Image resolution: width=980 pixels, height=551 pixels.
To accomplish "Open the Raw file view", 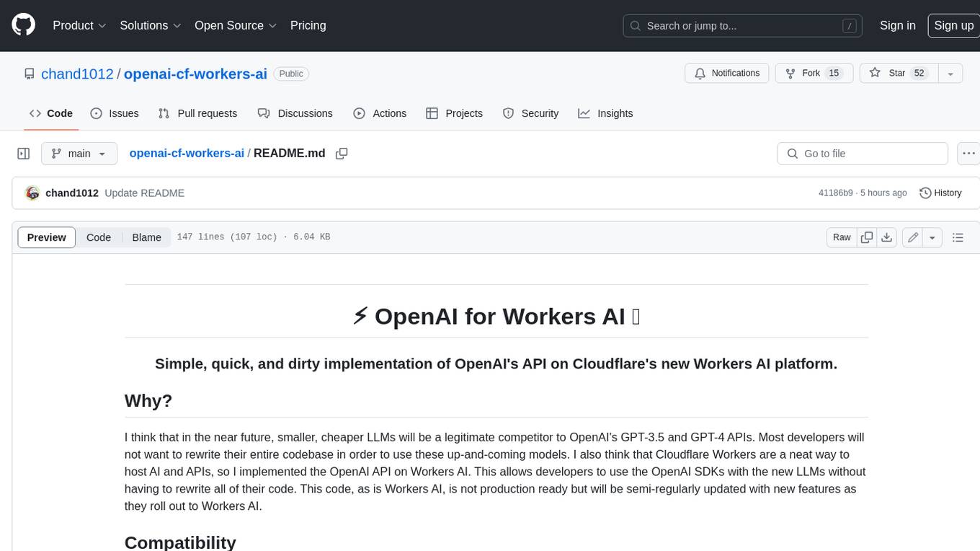I will coord(842,237).
